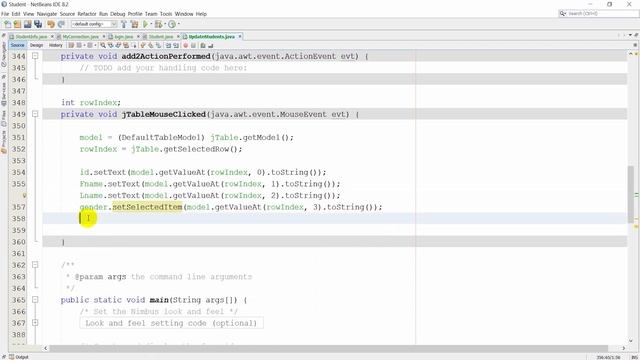This screenshot has width=640, height=360.
Task: Click the Comment selection editor icon
Action: (x=203, y=45)
